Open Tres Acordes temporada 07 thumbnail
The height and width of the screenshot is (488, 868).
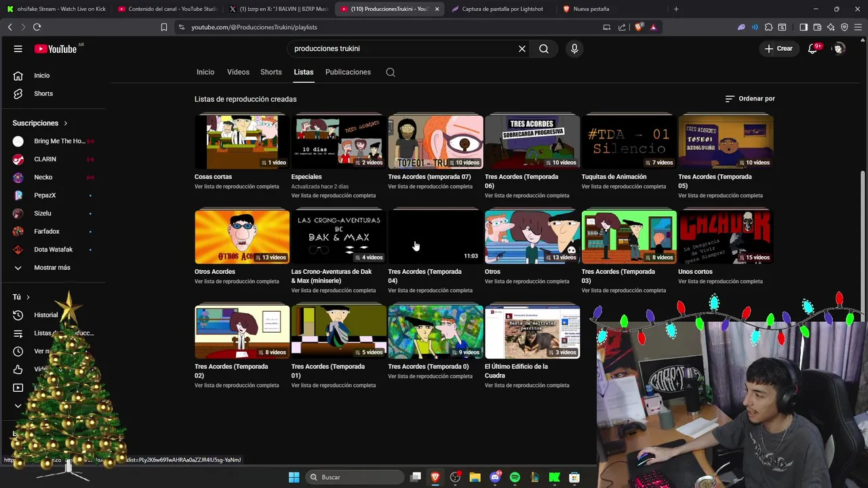click(435, 142)
